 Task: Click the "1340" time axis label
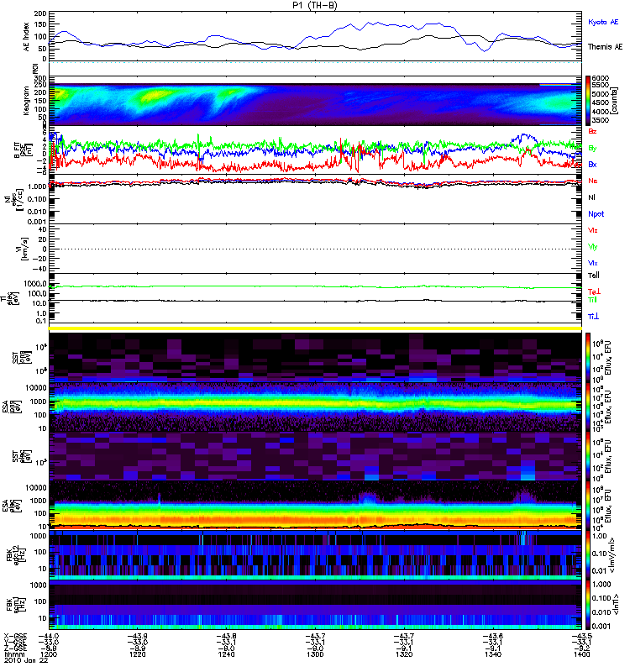(x=493, y=654)
